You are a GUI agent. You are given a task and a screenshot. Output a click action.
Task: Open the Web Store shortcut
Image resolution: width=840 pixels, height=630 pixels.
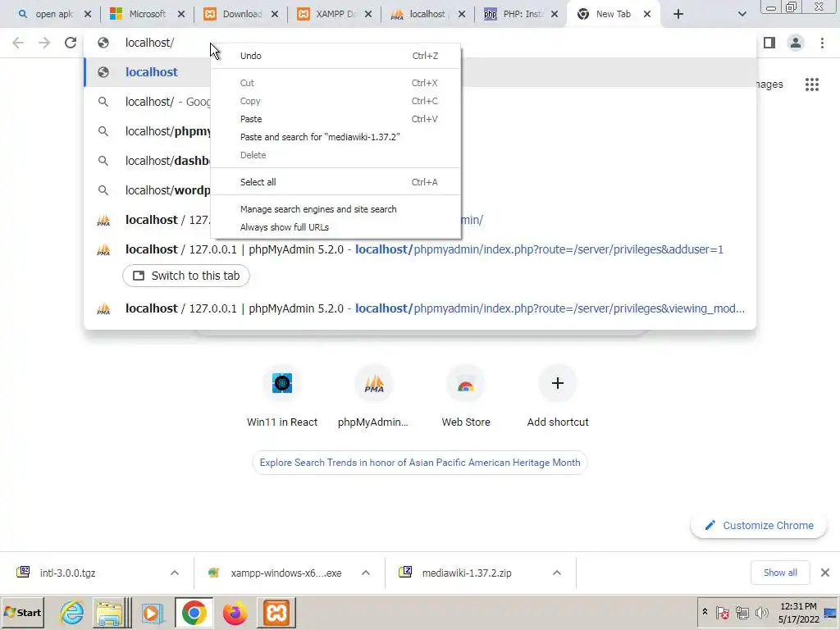466,395
